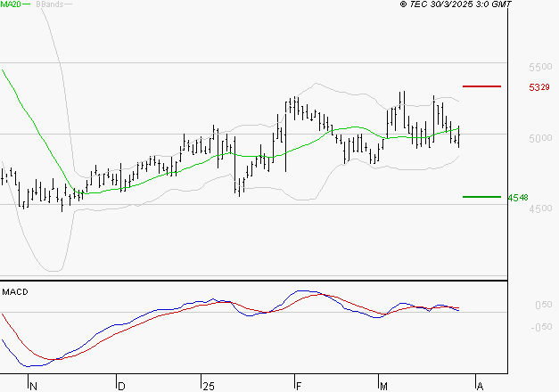Click the MACD -050 scale label
Image resolution: width=559 pixels, height=392 pixels.
(x=541, y=327)
